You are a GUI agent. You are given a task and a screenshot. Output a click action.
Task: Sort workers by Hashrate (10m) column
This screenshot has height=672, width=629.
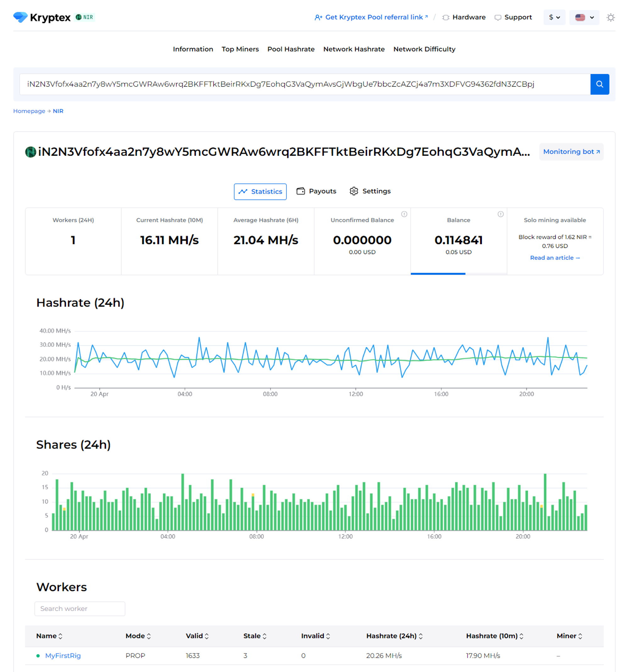(494, 636)
